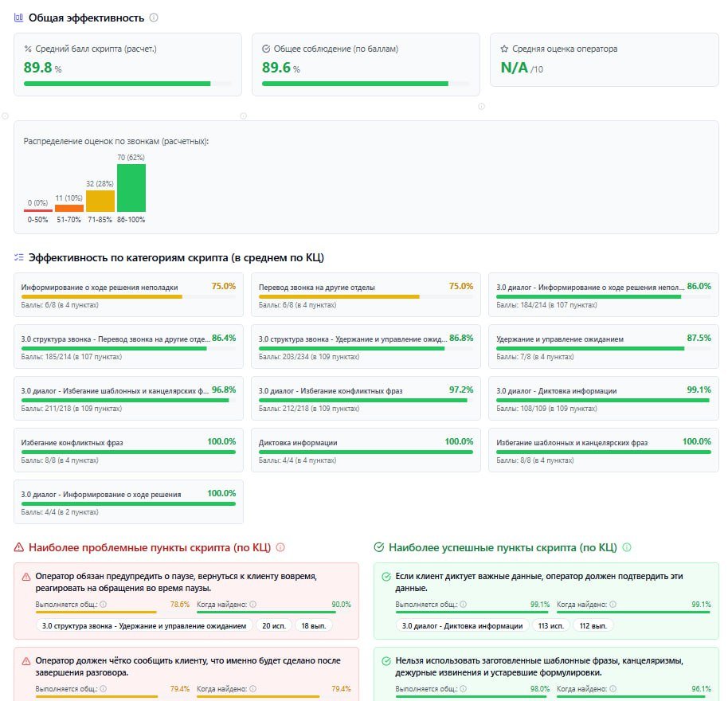Select the green 86-100% bar in the distribution chart

coord(132,187)
